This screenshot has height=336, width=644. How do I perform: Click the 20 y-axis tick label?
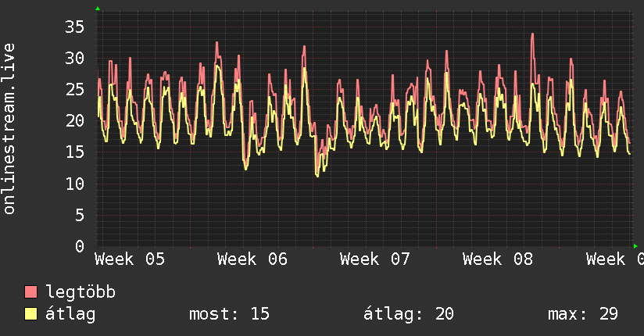(75, 121)
